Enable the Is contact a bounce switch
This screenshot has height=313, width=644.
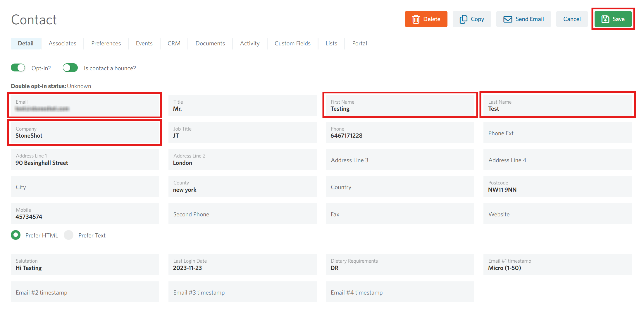click(70, 68)
